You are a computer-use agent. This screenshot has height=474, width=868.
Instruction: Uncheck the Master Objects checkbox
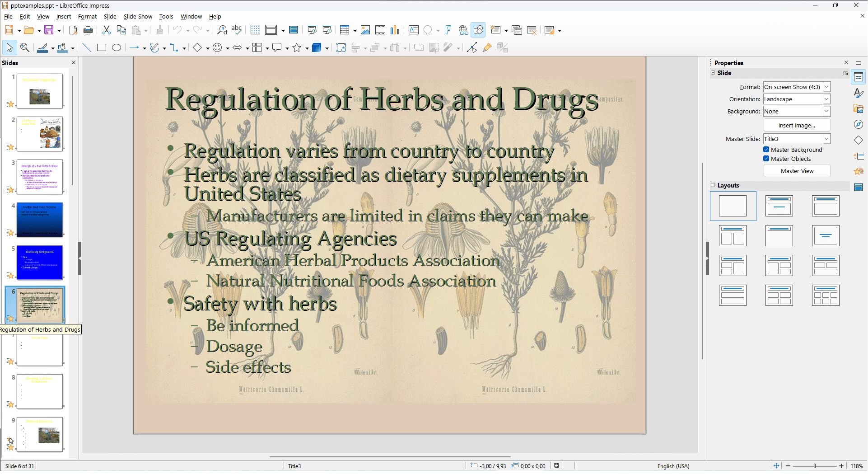point(766,159)
